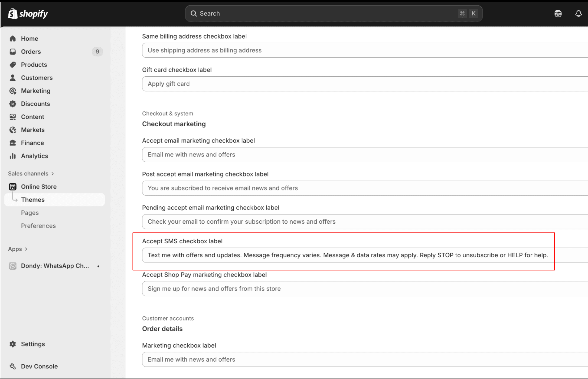Open the Dev Console
588x379 pixels.
point(39,366)
